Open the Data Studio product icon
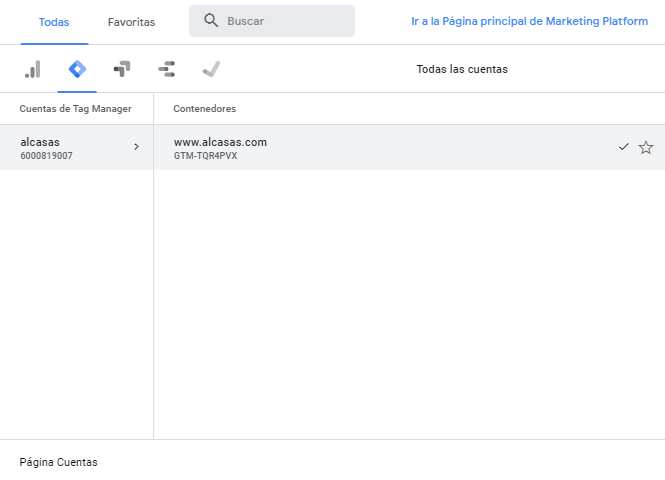665x480 pixels. 166,69
